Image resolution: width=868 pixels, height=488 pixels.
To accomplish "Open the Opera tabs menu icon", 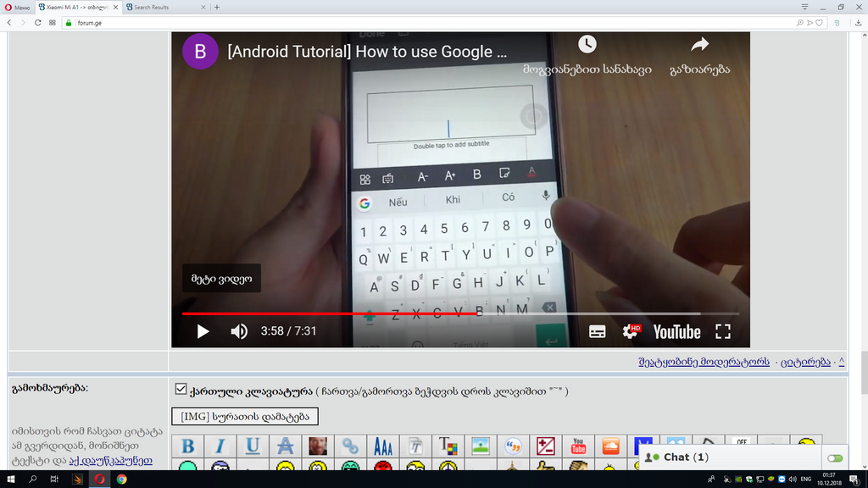I will pyautogui.click(x=805, y=7).
